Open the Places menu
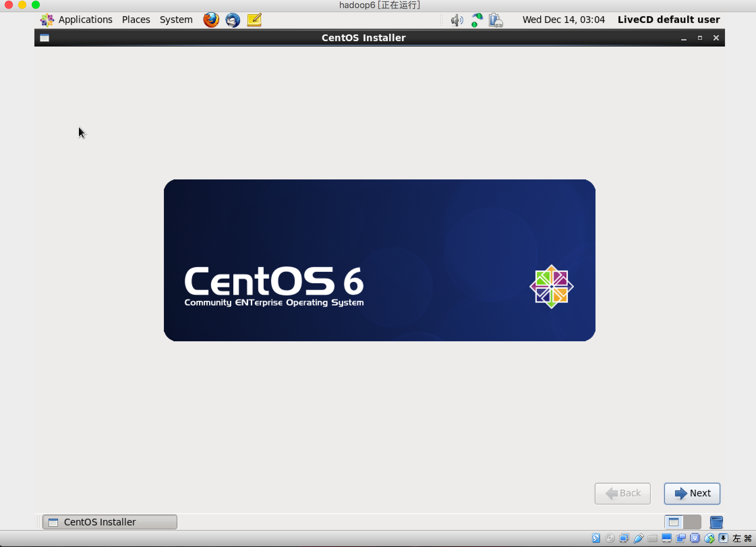The height and width of the screenshot is (547, 756). pos(136,20)
